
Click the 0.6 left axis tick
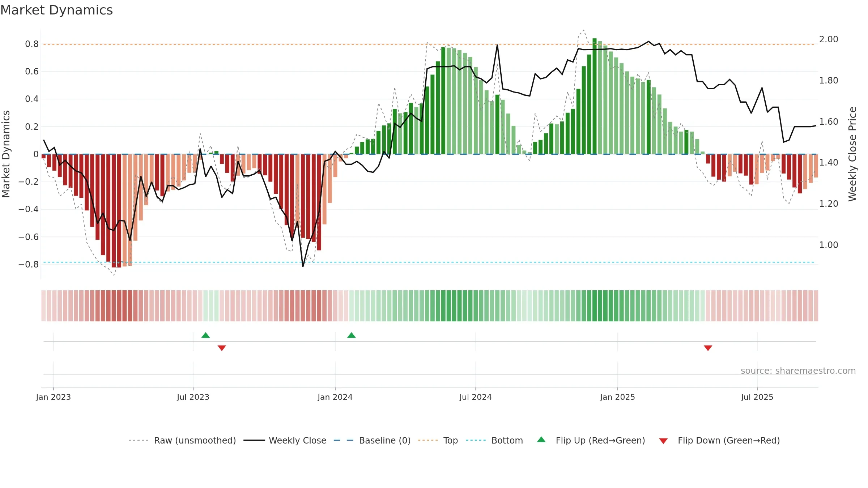32,72
